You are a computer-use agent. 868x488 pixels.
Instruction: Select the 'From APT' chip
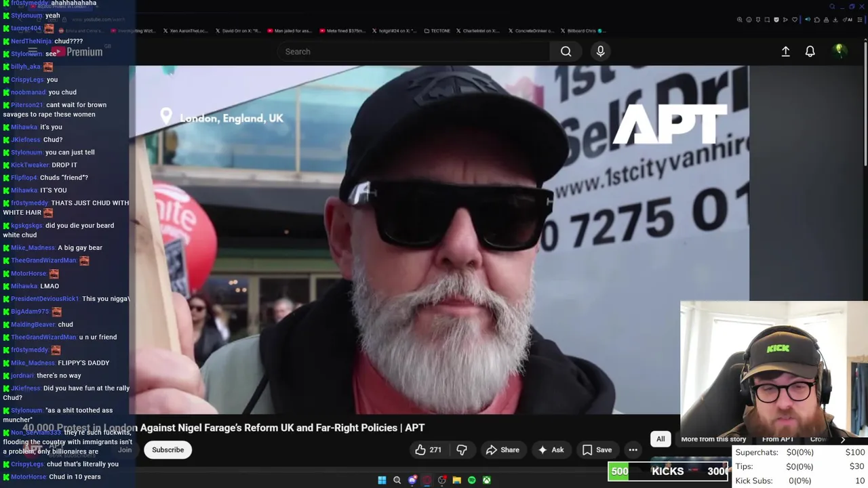coord(778,439)
